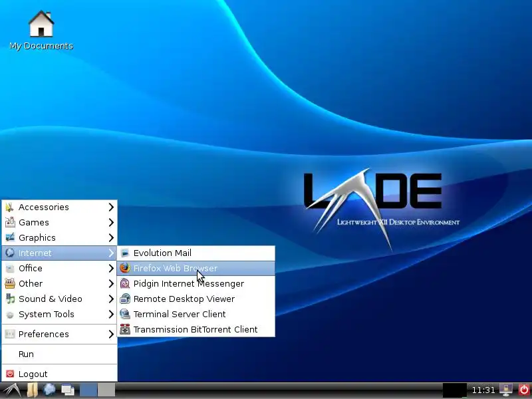Image resolution: width=532 pixels, height=399 pixels.
Task: Click the LXDE start menu button
Action: click(11, 390)
